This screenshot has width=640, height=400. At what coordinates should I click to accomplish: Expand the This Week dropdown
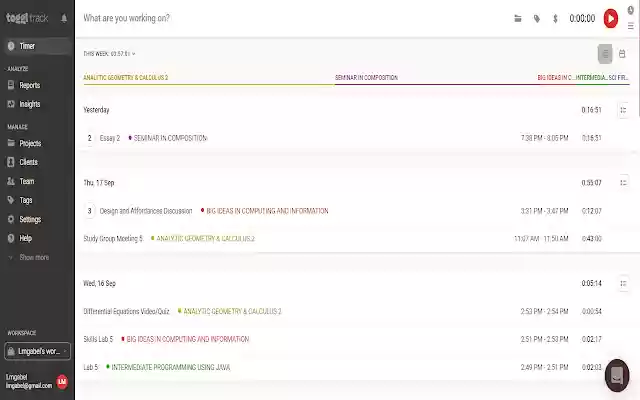[109, 53]
